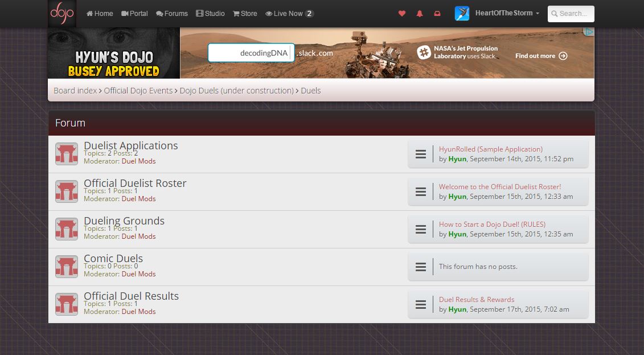644x355 pixels.
Task: Open the Store nav item
Action: [x=245, y=14]
